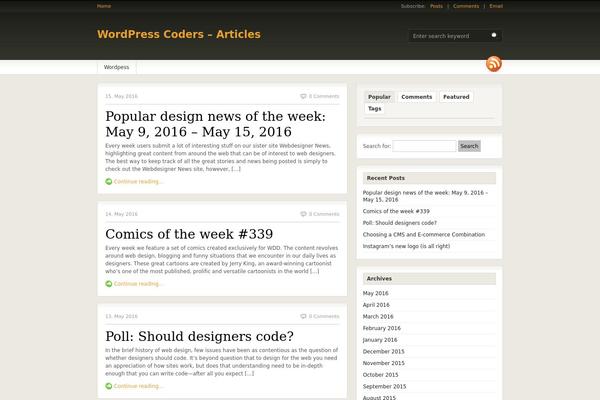The width and height of the screenshot is (600, 400).
Task: Open the April 2016 archive
Action: click(376, 305)
